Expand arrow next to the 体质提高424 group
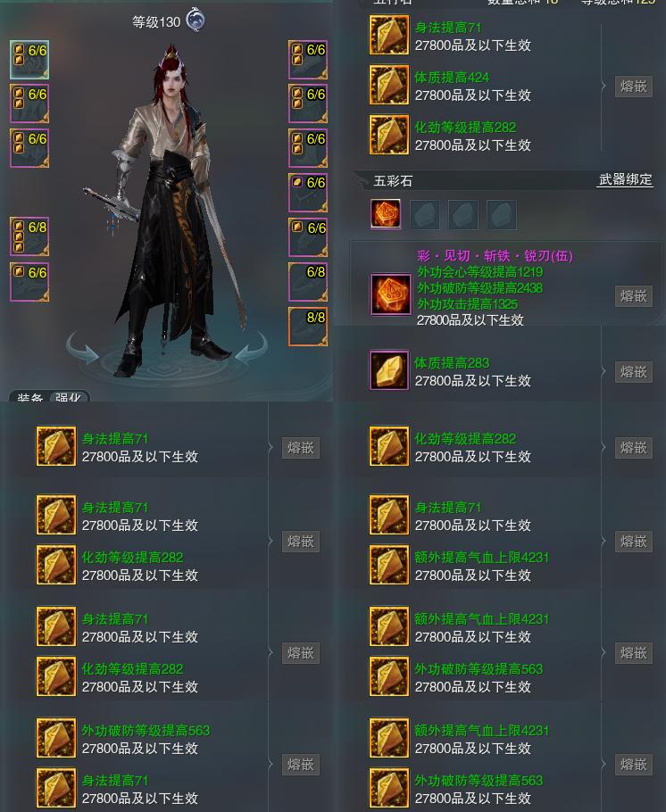 click(604, 86)
